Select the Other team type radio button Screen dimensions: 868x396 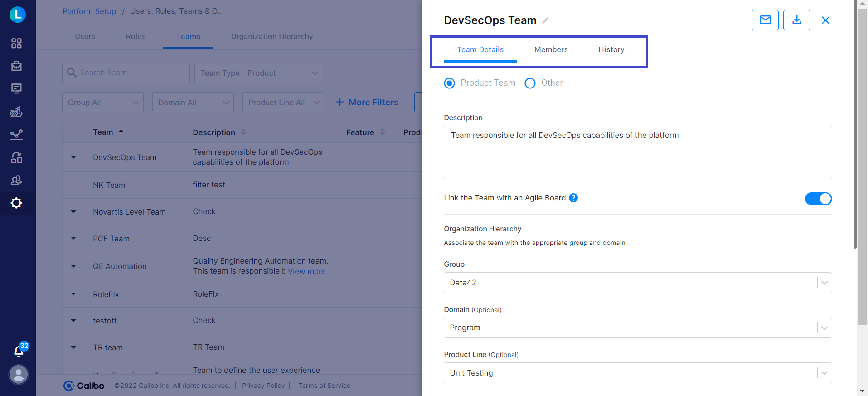[x=530, y=83]
